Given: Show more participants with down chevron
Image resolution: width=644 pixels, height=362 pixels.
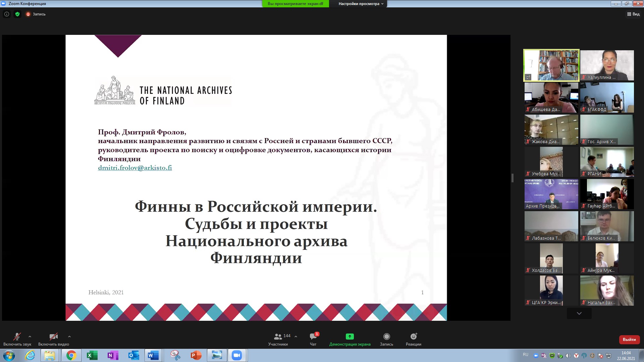Looking at the screenshot, I should click(579, 313).
